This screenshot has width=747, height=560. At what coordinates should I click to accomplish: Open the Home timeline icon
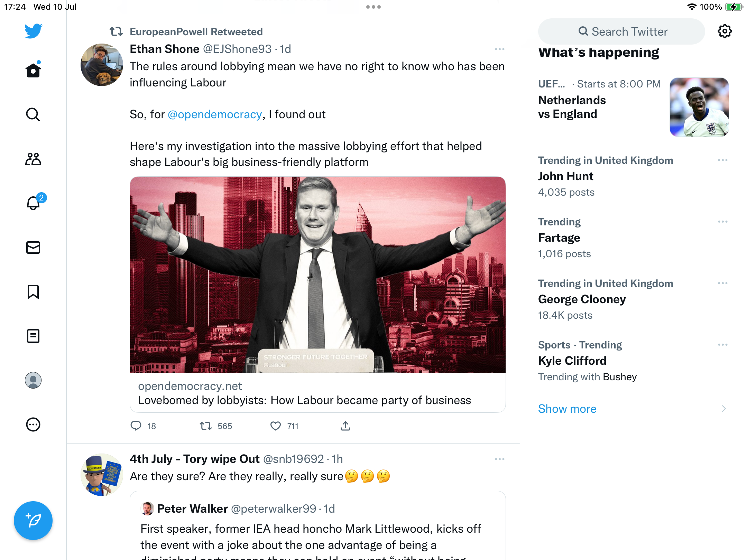pos(33,70)
